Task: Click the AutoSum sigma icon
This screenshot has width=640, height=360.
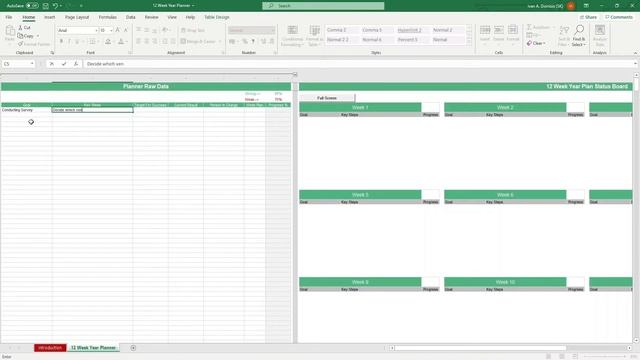Action: (x=529, y=27)
